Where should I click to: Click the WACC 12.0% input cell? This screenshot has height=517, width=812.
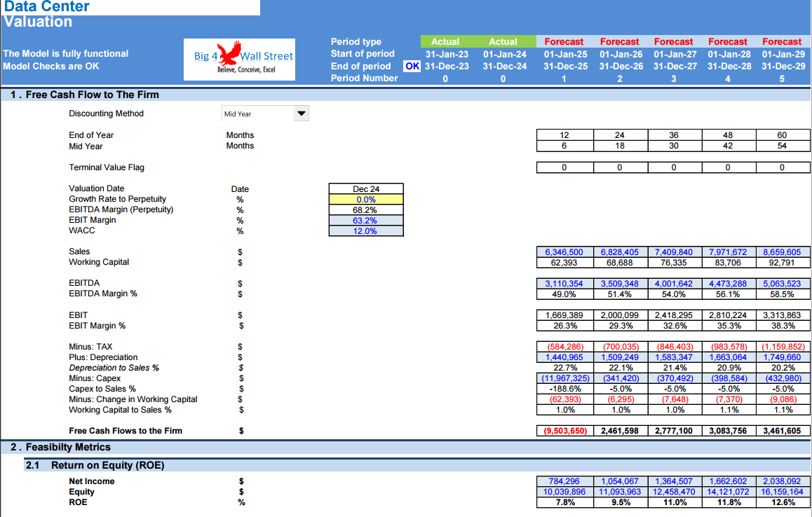pyautogui.click(x=365, y=230)
